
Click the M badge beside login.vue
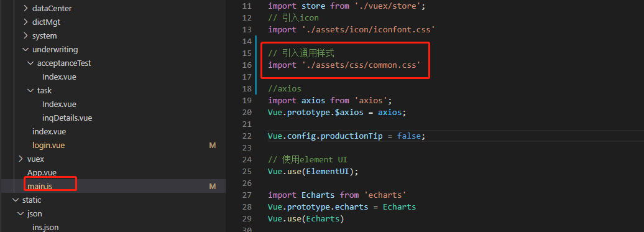point(213,146)
